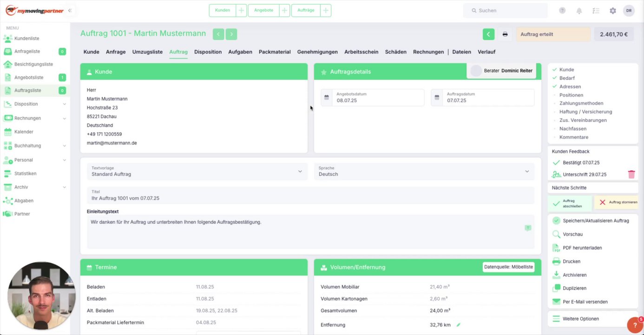
Task: Delete signature with red trash icon
Action: (631, 174)
